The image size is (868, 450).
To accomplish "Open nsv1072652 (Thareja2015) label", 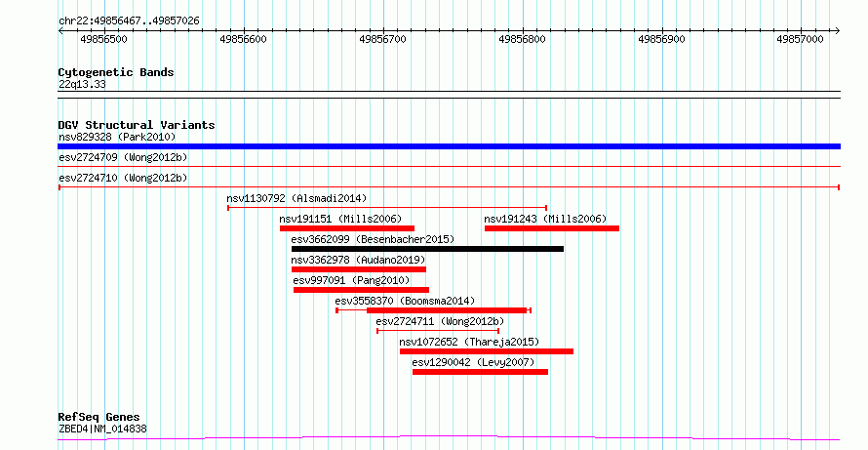I will pos(469,342).
